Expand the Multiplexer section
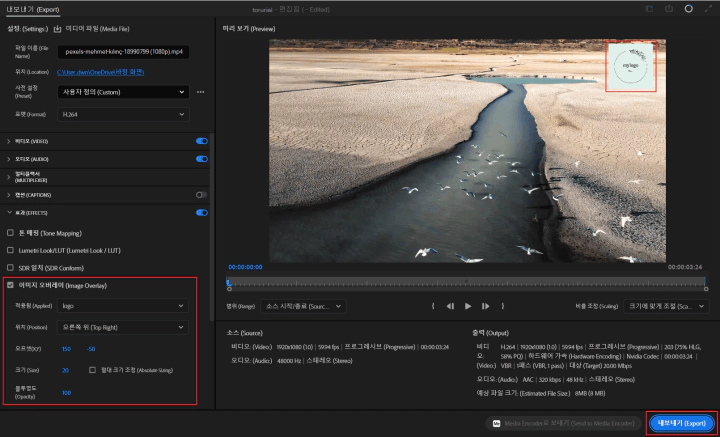 click(9, 177)
